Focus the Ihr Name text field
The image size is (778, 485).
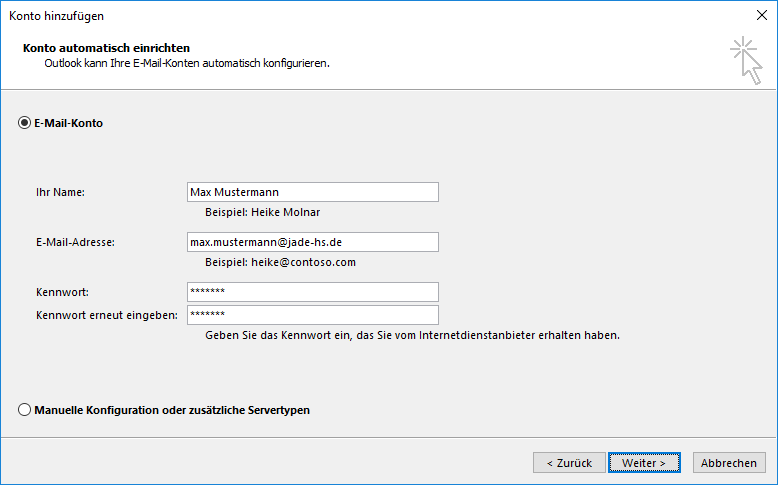[x=313, y=192]
